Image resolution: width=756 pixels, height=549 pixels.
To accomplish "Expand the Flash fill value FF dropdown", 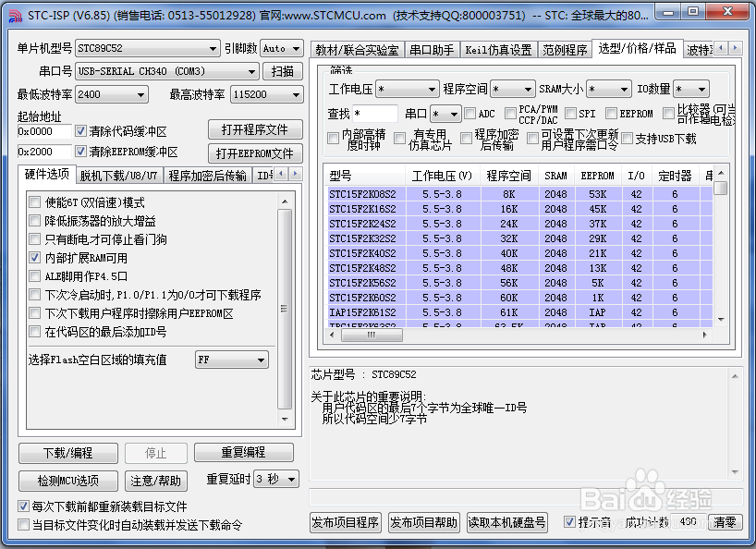I will click(231, 360).
